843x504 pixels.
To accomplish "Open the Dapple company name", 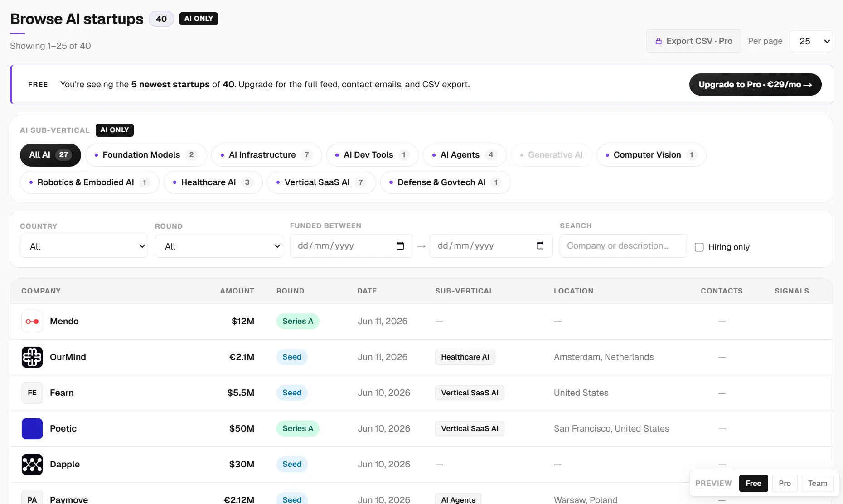I will 64,465.
